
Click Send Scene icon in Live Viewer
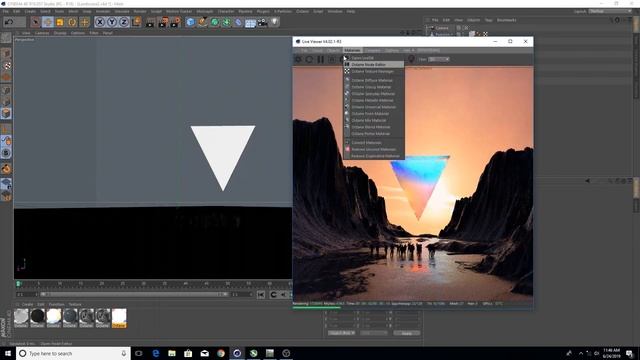pyautogui.click(x=298, y=60)
